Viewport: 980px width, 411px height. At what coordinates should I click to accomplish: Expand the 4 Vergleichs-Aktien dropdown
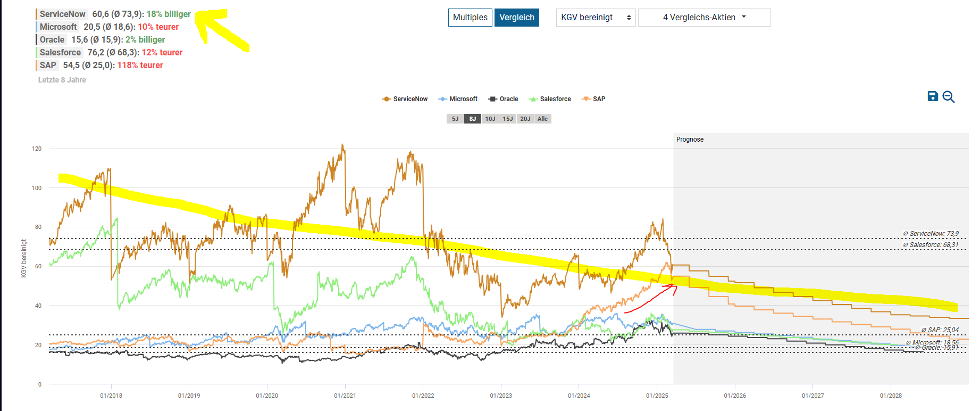(704, 18)
